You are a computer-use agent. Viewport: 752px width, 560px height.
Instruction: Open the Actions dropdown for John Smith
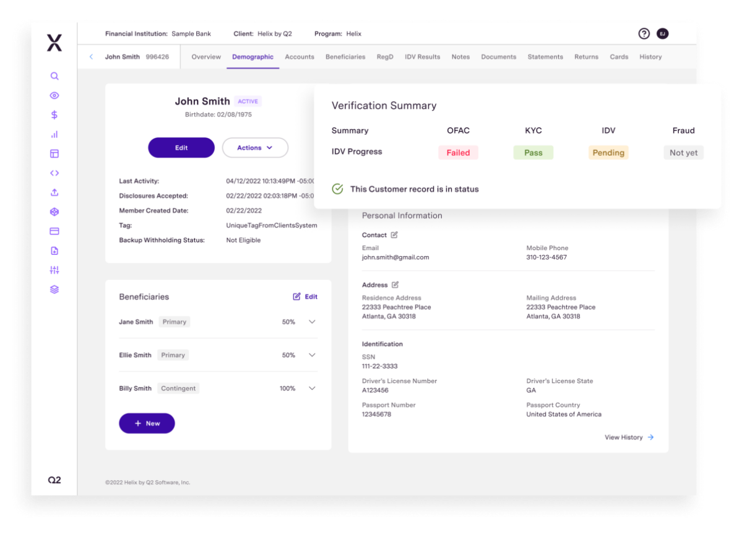click(x=255, y=148)
